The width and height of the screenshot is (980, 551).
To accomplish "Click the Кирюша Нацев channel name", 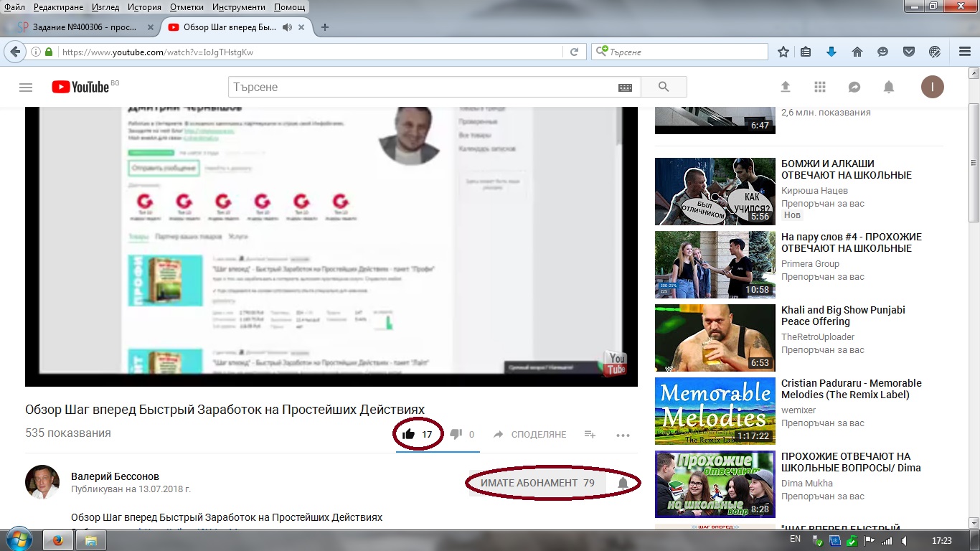I will coord(814,191).
